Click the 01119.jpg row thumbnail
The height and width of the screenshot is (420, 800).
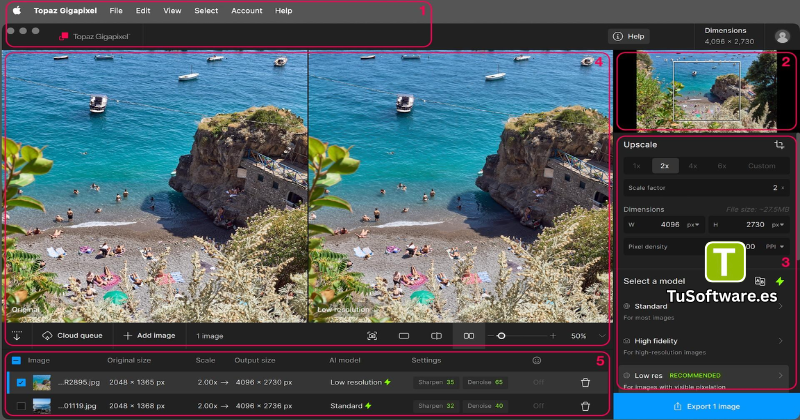42,406
